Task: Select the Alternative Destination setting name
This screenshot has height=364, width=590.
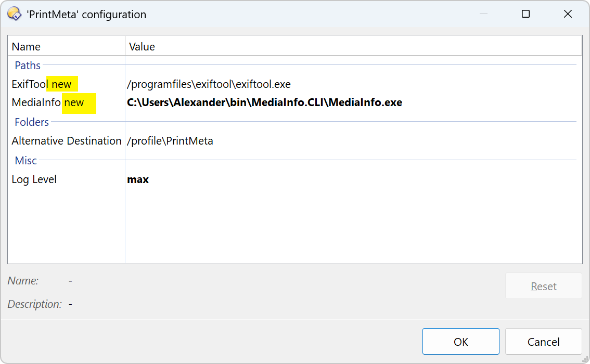Action: (x=67, y=141)
